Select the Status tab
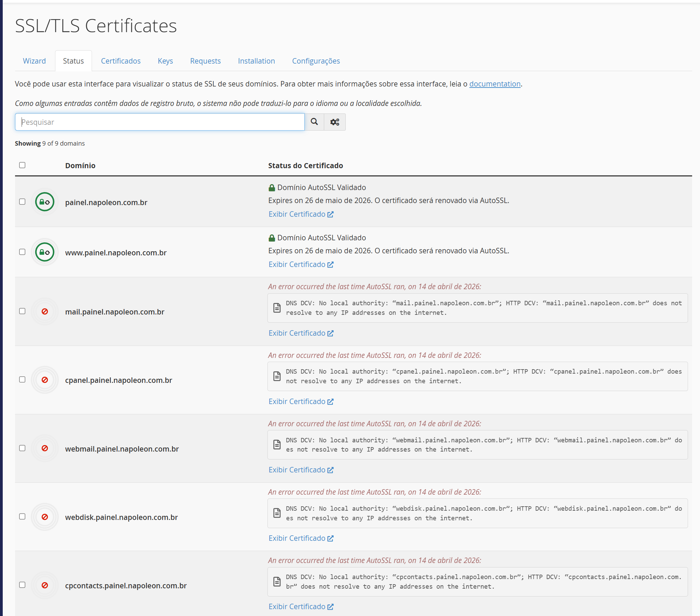Screen dimensions: 700x616 pos(73,61)
